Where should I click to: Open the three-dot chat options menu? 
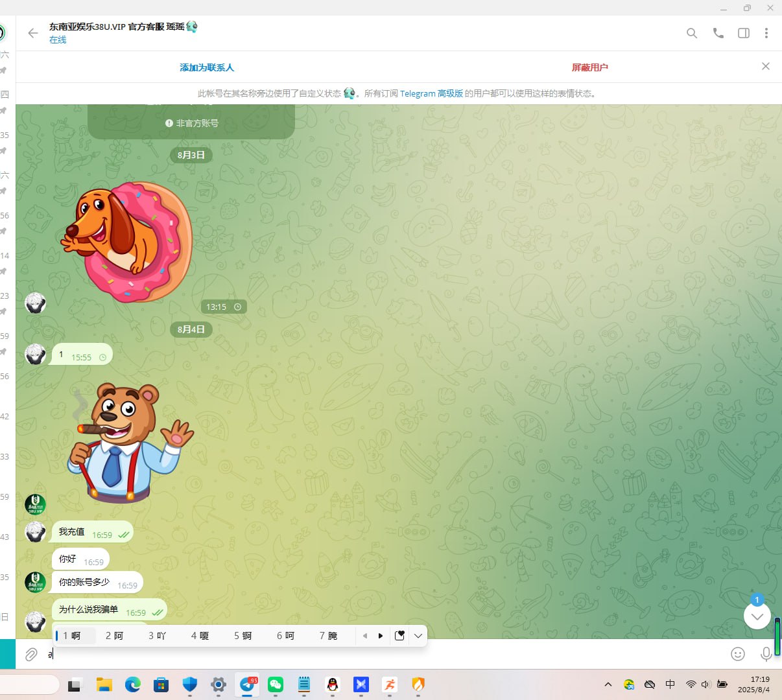(766, 33)
